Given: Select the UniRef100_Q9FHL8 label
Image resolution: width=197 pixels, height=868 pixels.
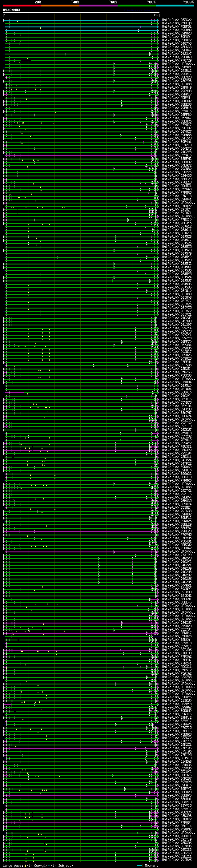Looking at the screenshot, I should tap(177, 108).
